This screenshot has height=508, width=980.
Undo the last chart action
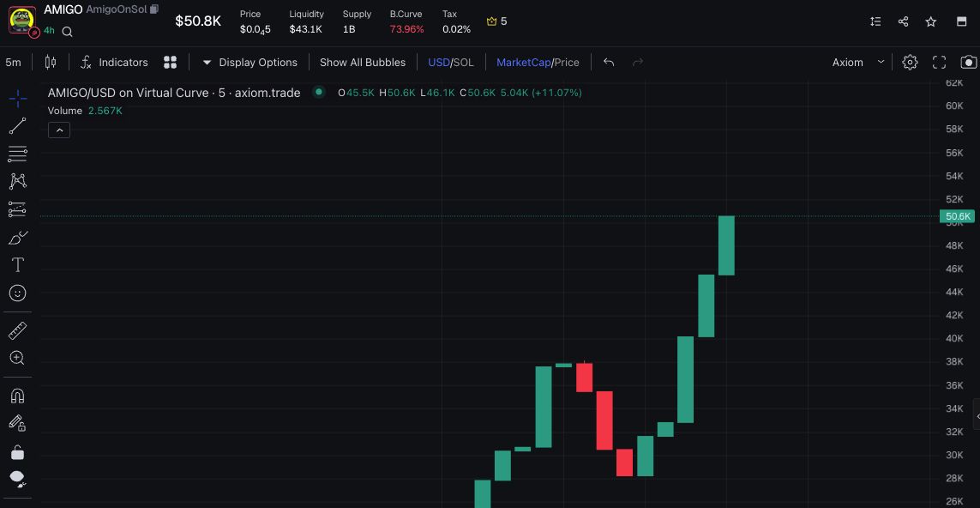[609, 62]
